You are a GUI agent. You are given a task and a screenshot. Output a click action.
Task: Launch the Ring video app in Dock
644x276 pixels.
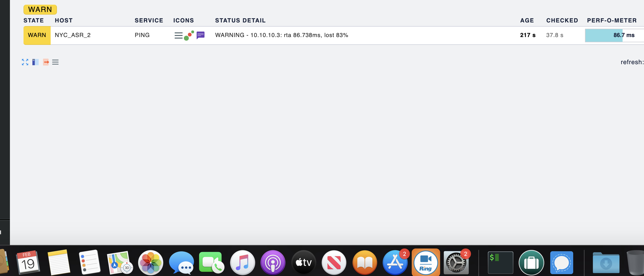pos(426,262)
